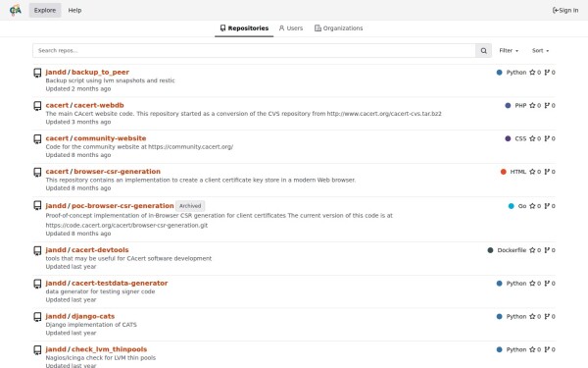This screenshot has height=368, width=588.
Task: Click star icon on cacert-webdb row
Action: 532,106
